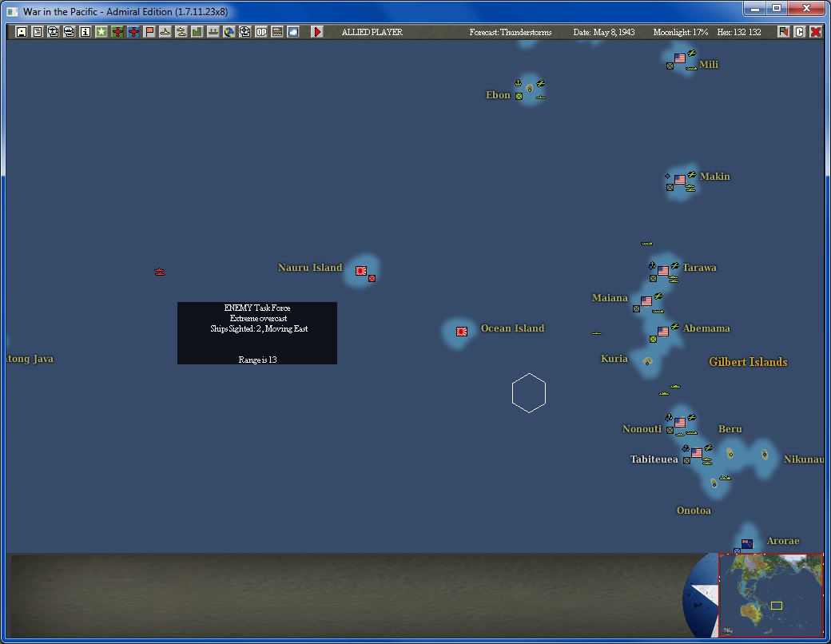Image resolution: width=831 pixels, height=644 pixels.
Task: Click the airfield icon at Makin
Action: coord(692,174)
